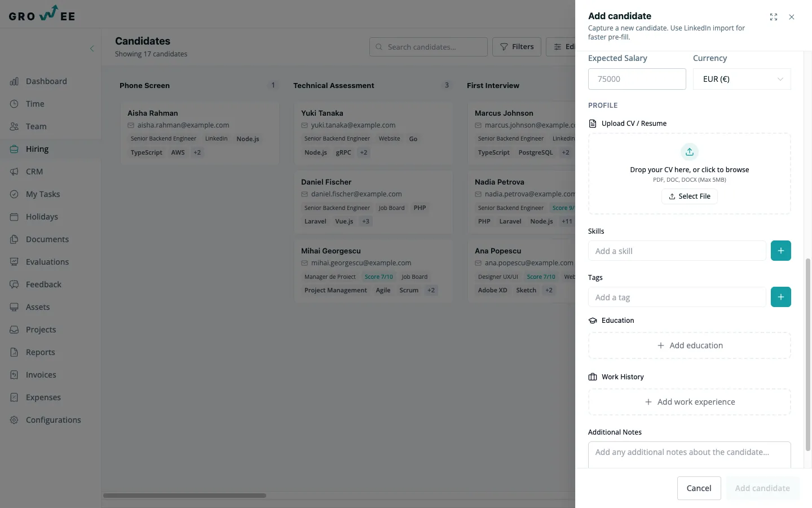Click the Technical Assessment column header
Screen dimensions: 812x508
[334, 86]
